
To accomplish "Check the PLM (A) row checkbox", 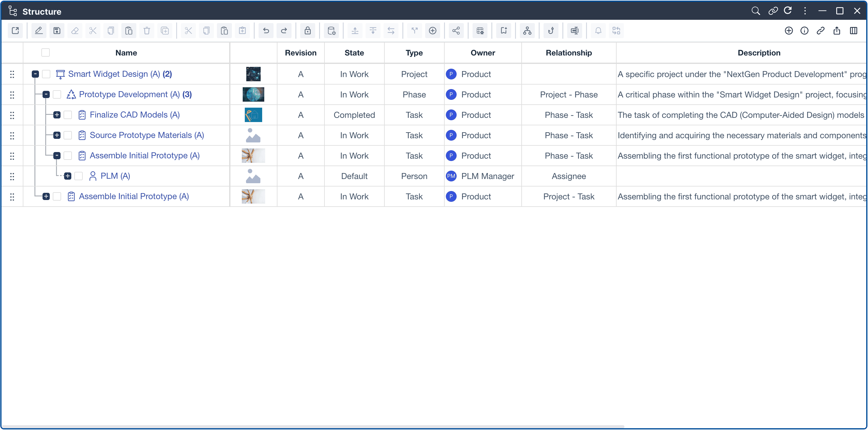I will (x=79, y=176).
